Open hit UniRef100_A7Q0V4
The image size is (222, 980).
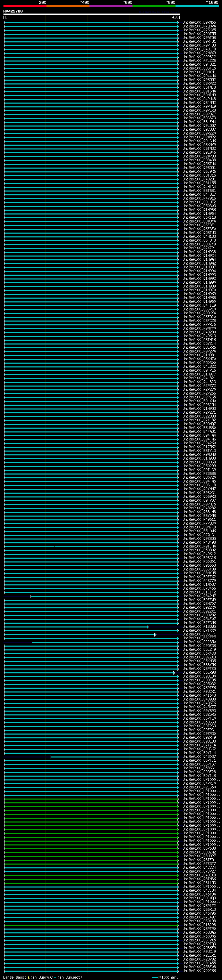(199, 26)
